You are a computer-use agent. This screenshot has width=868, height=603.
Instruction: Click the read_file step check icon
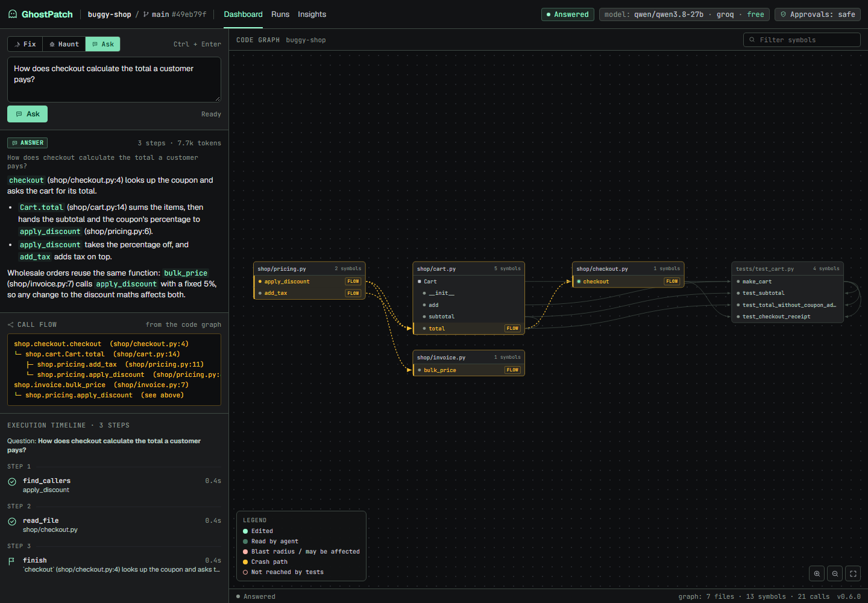point(12,522)
